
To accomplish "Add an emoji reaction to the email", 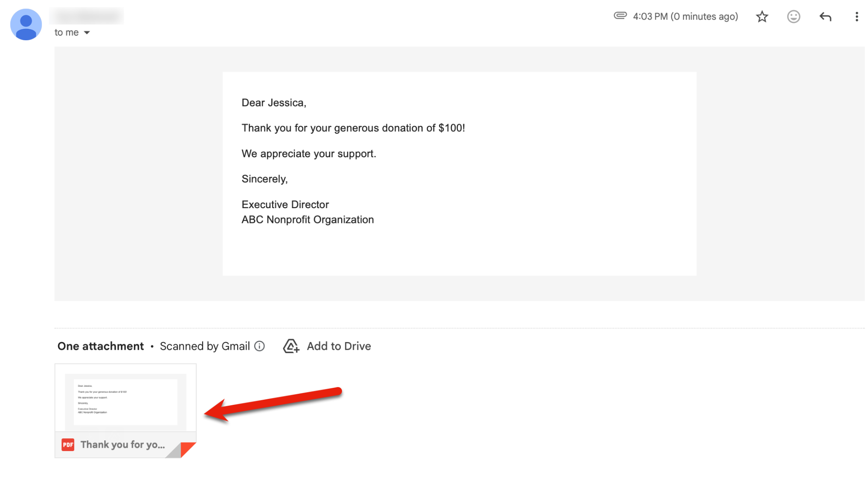I will click(793, 17).
